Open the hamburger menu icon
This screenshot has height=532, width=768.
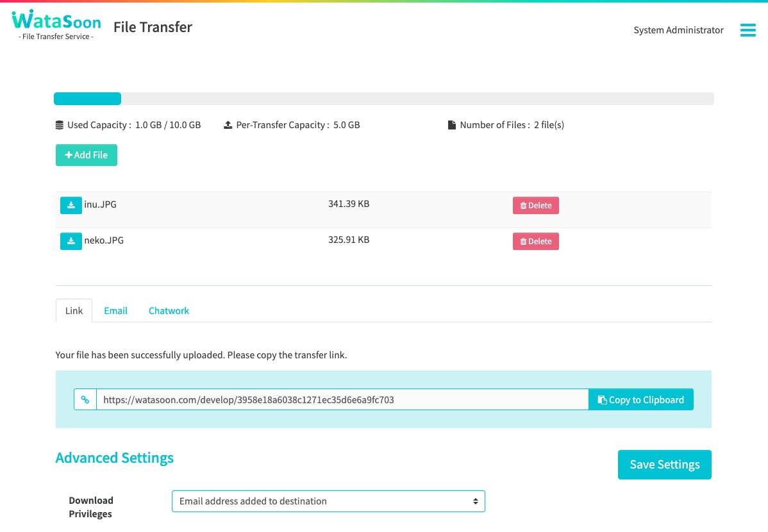(x=747, y=30)
